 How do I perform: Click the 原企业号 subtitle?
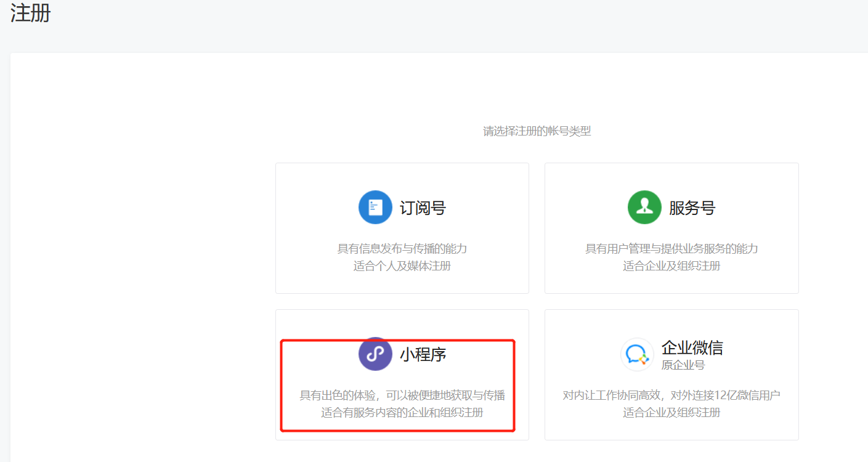[683, 365]
